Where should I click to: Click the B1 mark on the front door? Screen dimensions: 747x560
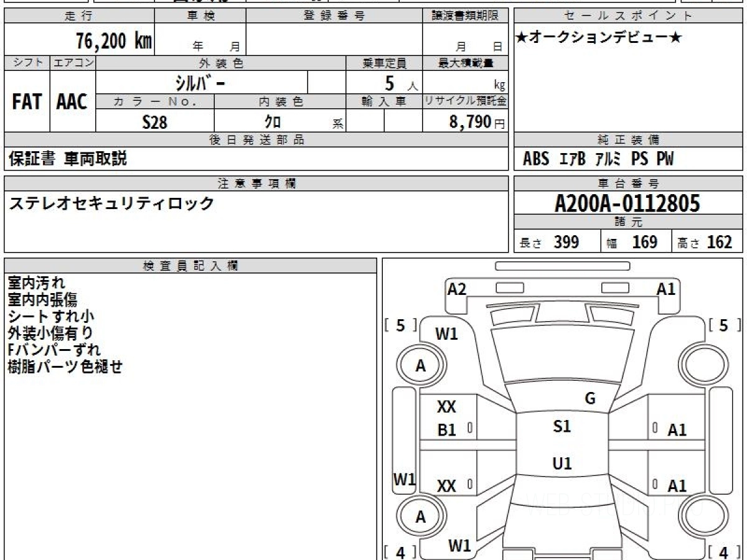pyautogui.click(x=447, y=430)
